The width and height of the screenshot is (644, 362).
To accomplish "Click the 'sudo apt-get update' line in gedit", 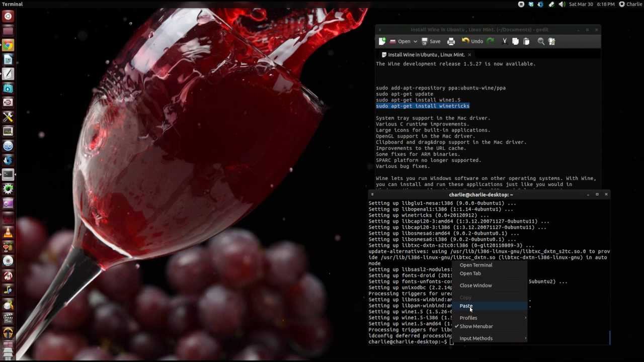I will click(405, 94).
